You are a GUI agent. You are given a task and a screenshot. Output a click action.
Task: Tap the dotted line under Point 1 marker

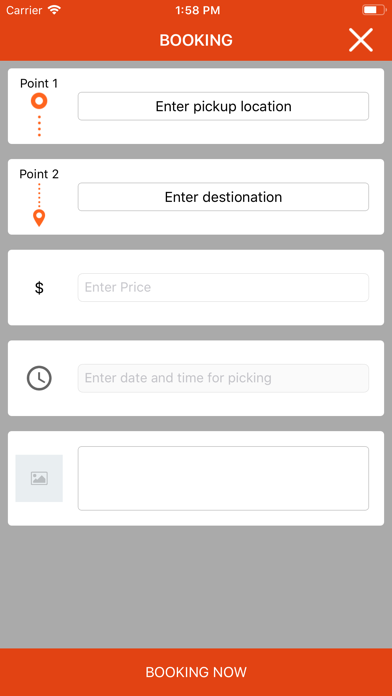point(39,126)
